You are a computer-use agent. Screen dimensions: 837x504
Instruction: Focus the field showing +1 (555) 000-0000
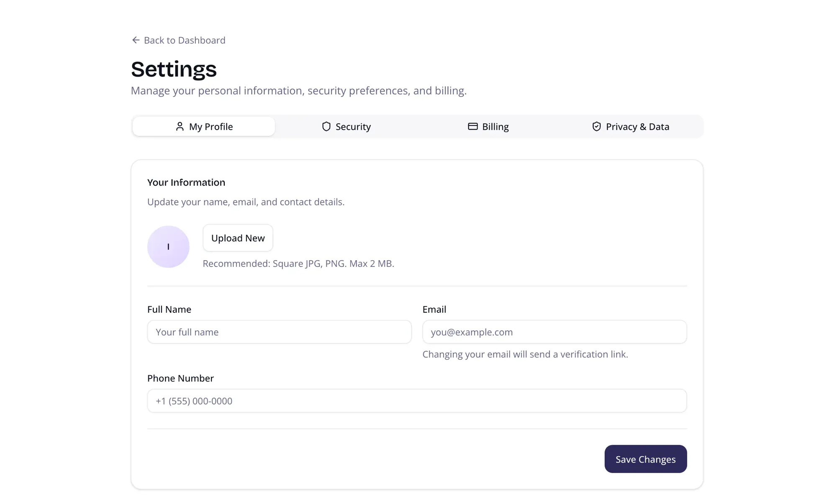pyautogui.click(x=417, y=401)
